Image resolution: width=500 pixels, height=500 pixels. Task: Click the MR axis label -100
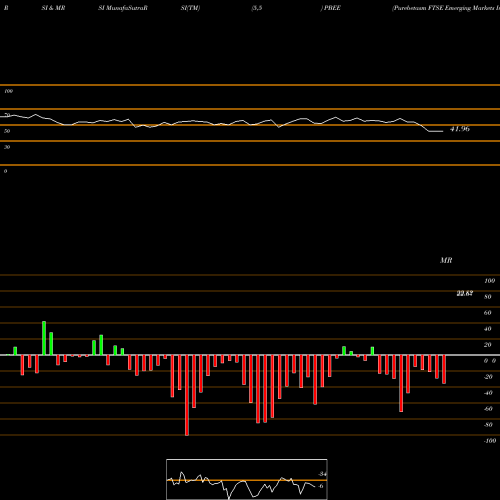coord(490,441)
